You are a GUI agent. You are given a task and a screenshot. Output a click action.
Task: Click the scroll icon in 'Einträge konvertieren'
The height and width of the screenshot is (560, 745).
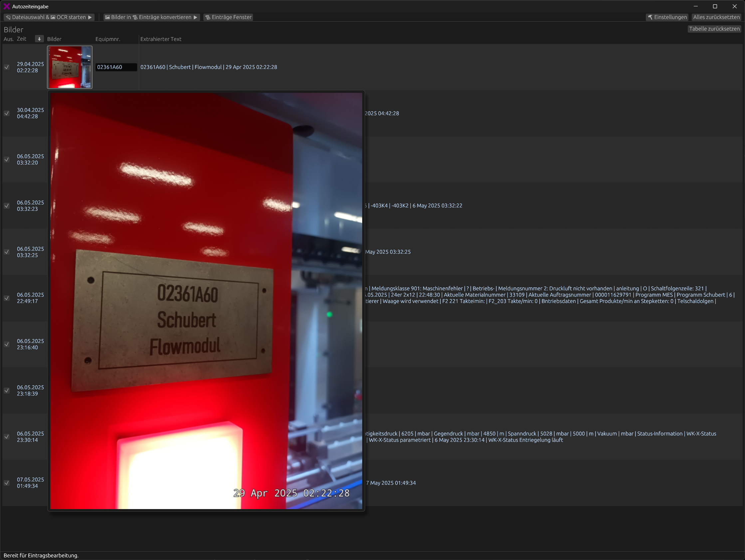[135, 17]
